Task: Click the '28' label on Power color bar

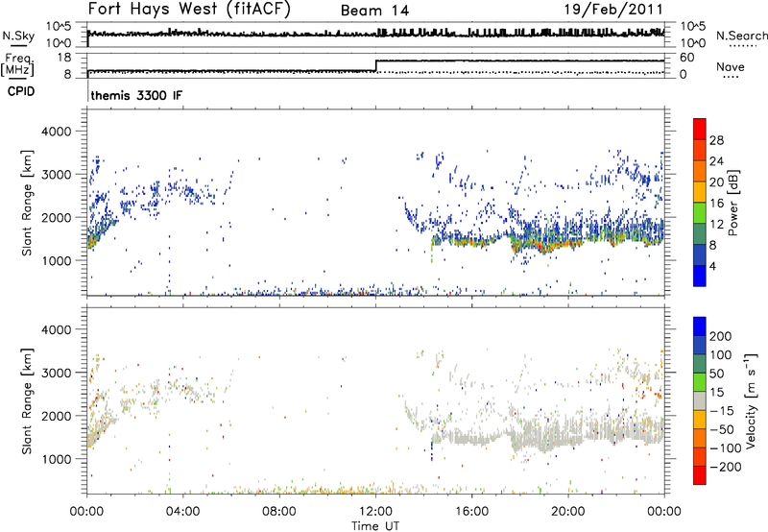Action: click(x=716, y=140)
